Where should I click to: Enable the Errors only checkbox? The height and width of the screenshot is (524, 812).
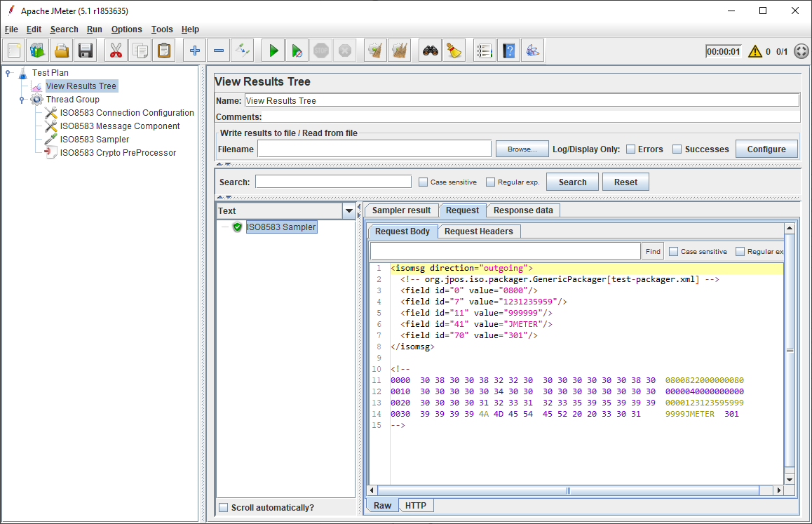[x=631, y=149]
